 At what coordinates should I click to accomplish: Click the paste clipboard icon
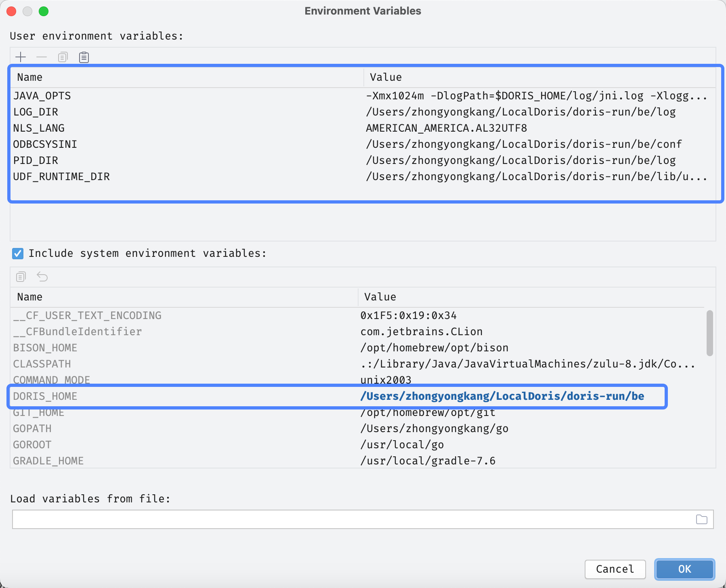coord(84,57)
